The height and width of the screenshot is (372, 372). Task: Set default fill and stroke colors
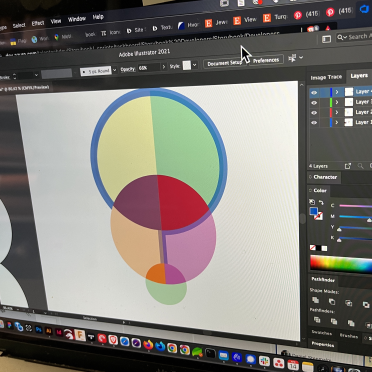point(312,202)
